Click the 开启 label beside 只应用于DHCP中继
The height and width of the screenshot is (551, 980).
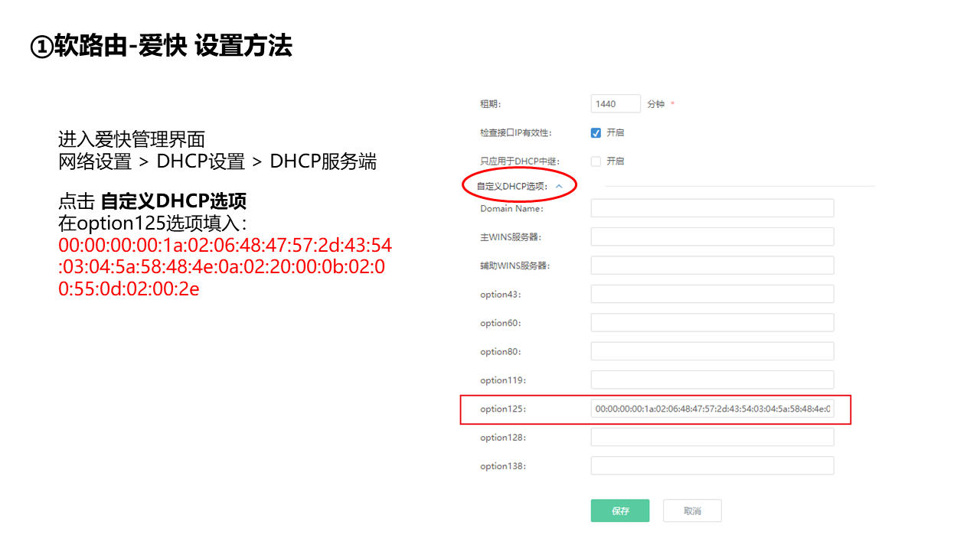616,161
